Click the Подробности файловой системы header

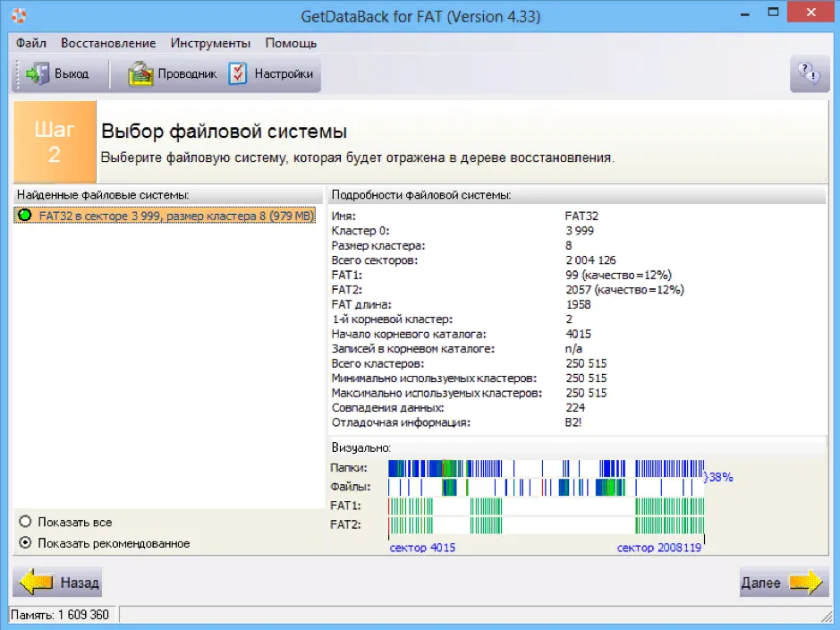pos(421,195)
